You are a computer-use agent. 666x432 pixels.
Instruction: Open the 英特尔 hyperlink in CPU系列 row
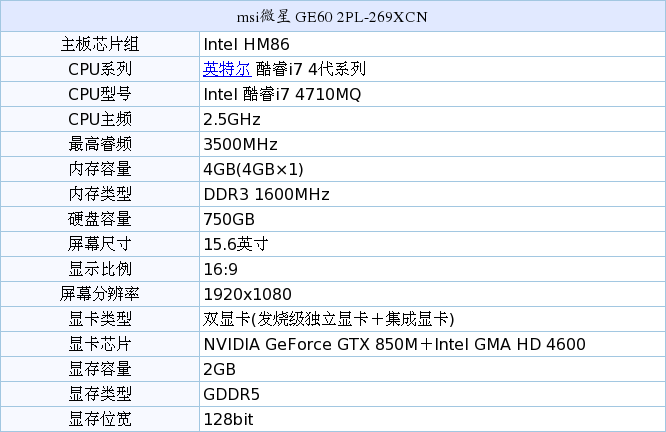pyautogui.click(x=227, y=69)
